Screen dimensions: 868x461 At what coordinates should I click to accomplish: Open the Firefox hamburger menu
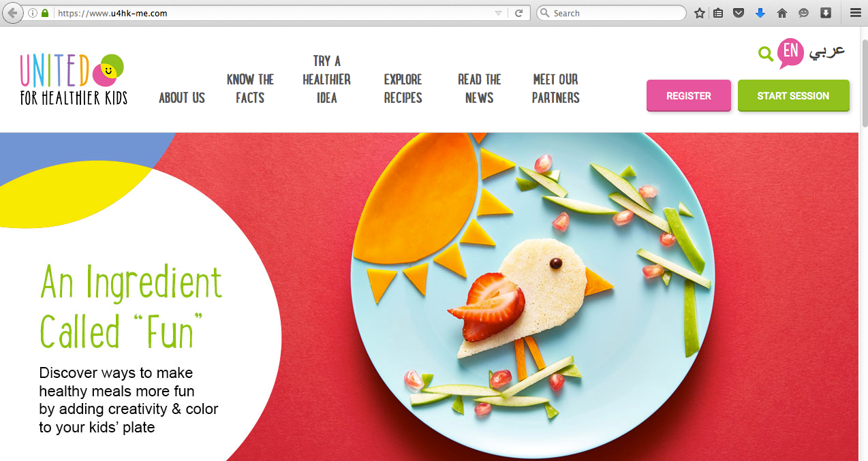[x=855, y=13]
